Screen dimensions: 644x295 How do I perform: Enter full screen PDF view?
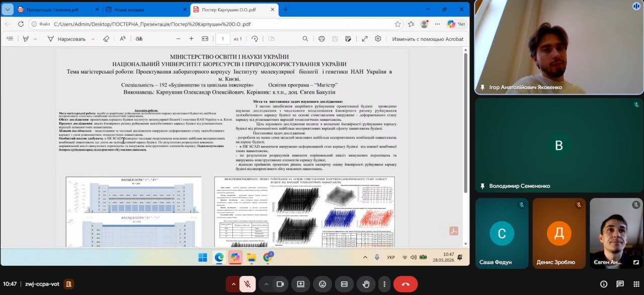365,39
